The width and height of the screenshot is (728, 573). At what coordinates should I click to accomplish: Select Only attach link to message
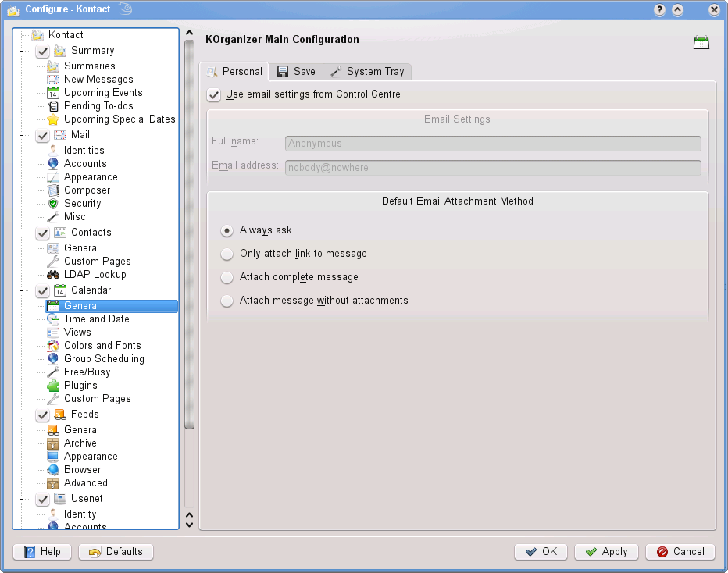point(227,254)
